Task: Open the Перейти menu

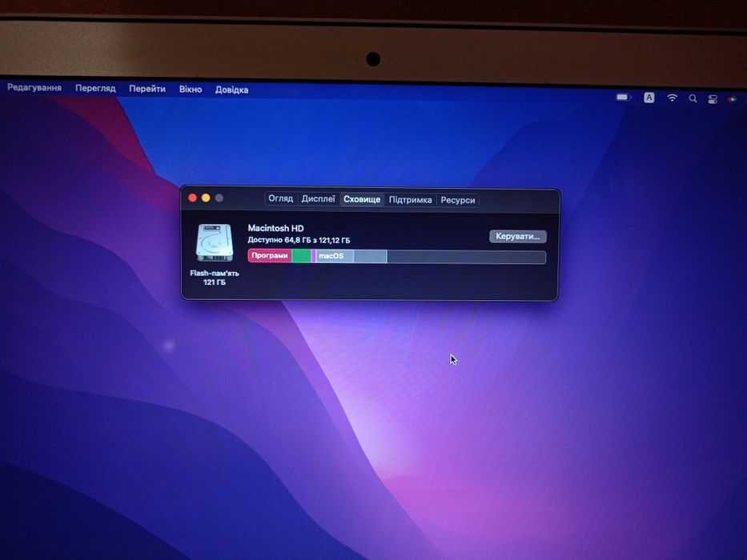Action: coord(147,89)
